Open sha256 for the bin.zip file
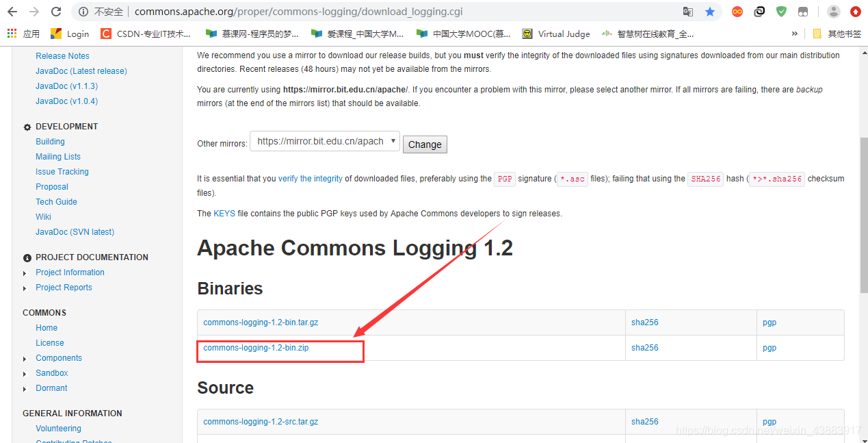This screenshot has width=868, height=443. coord(644,348)
